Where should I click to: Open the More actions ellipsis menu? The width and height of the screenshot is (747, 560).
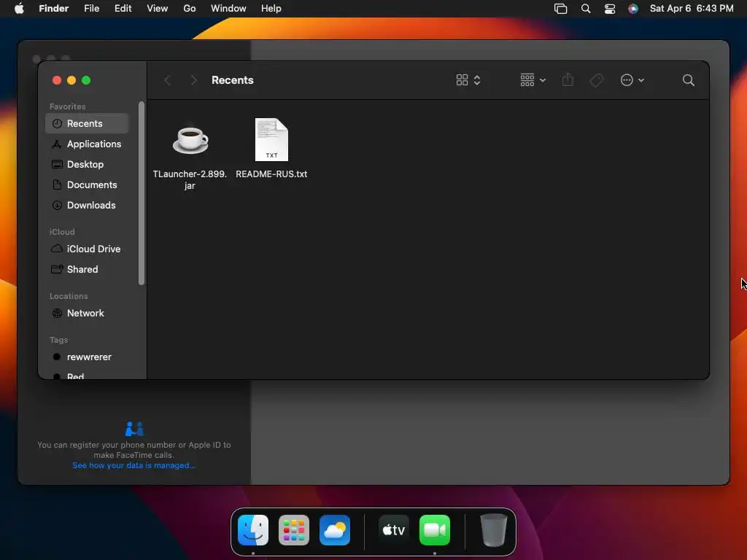[632, 80]
